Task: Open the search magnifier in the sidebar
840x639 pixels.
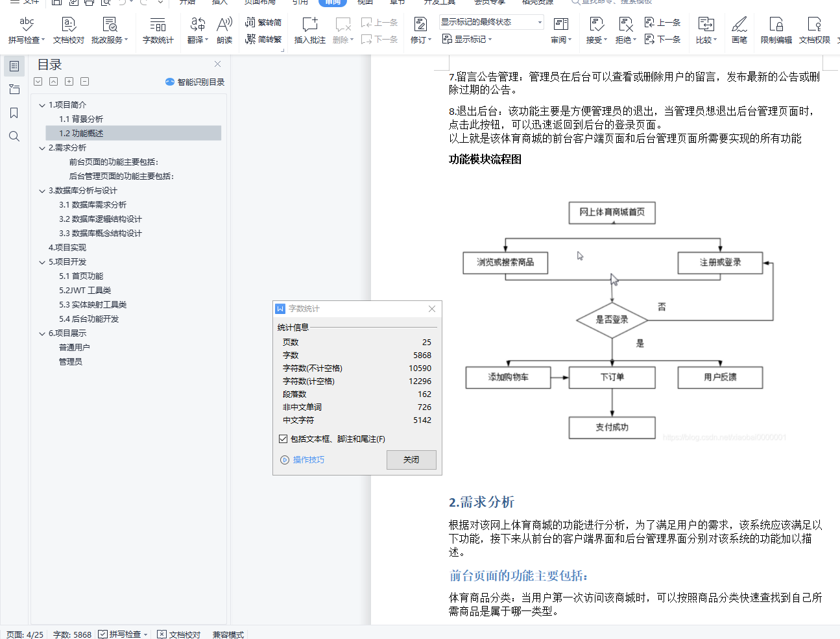Action: pyautogui.click(x=14, y=136)
